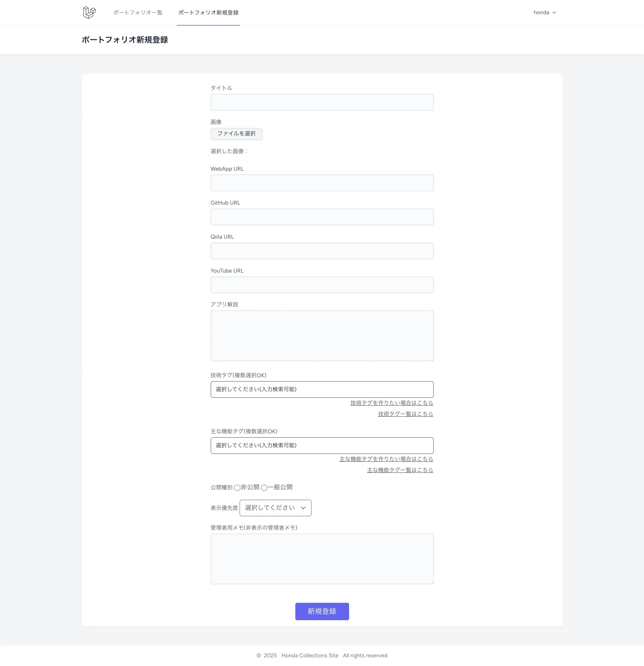Select the 非公開 radio button
Viewport: 644px width, 666px height.
tap(237, 488)
